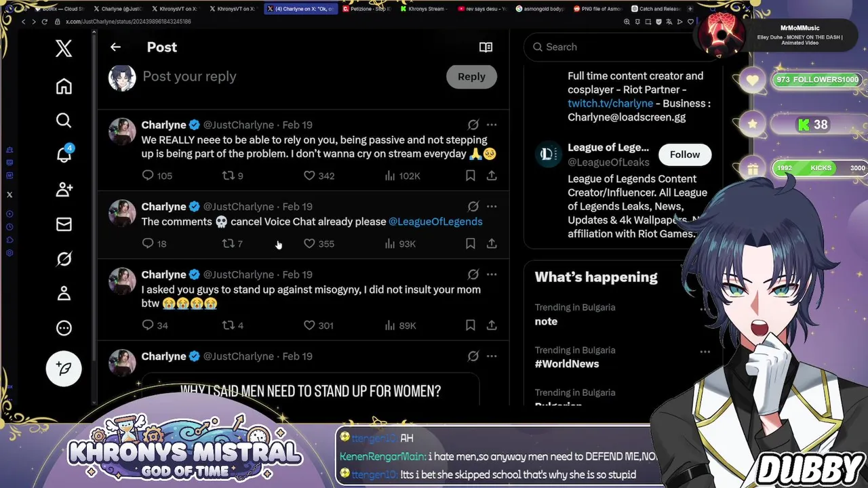Open the More circle menu in sidebar
This screenshot has width=868, height=488.
point(64,328)
